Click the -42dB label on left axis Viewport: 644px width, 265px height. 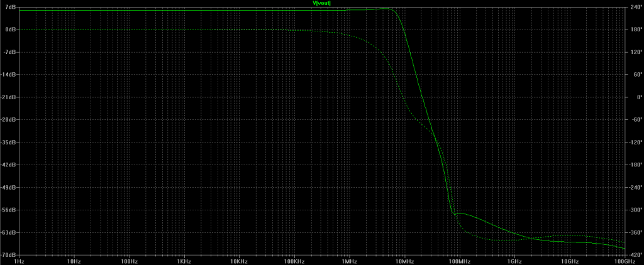[x=9, y=165]
